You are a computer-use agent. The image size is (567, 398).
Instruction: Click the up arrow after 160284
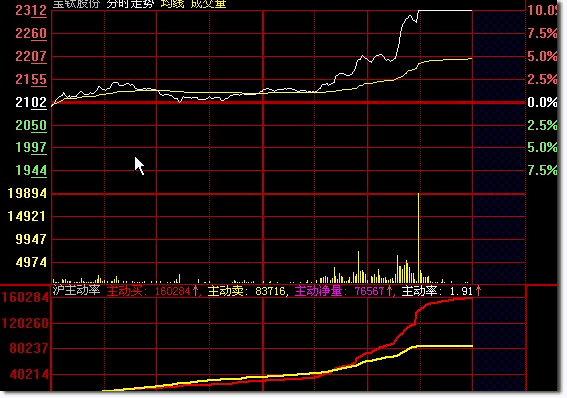click(x=196, y=291)
